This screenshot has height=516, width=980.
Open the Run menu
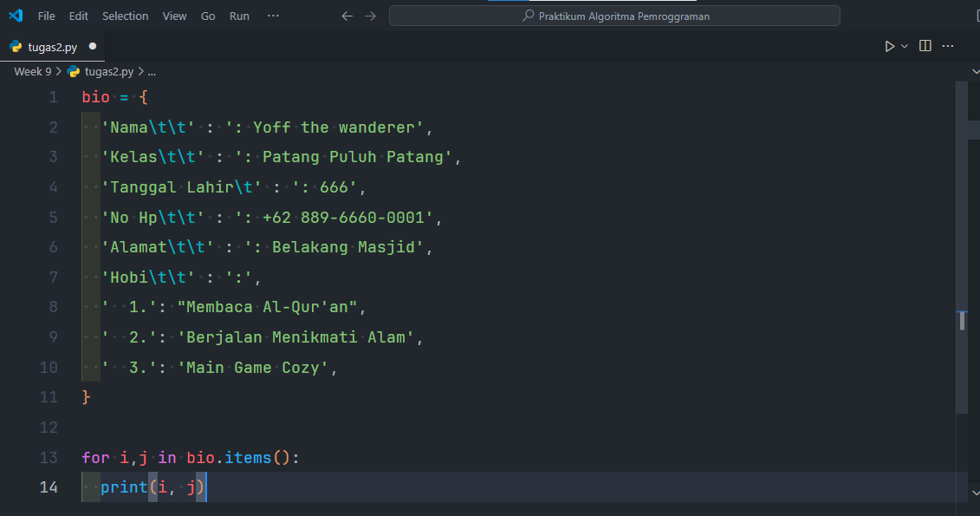239,15
